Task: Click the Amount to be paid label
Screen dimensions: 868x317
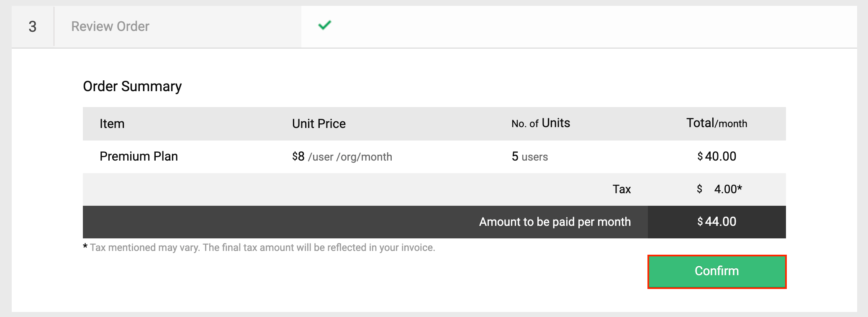Action: (x=555, y=222)
